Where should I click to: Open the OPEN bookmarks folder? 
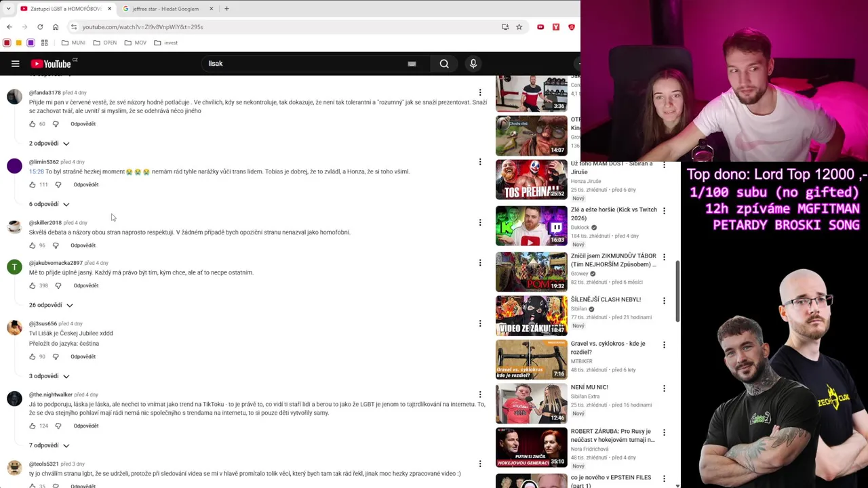tap(104, 43)
